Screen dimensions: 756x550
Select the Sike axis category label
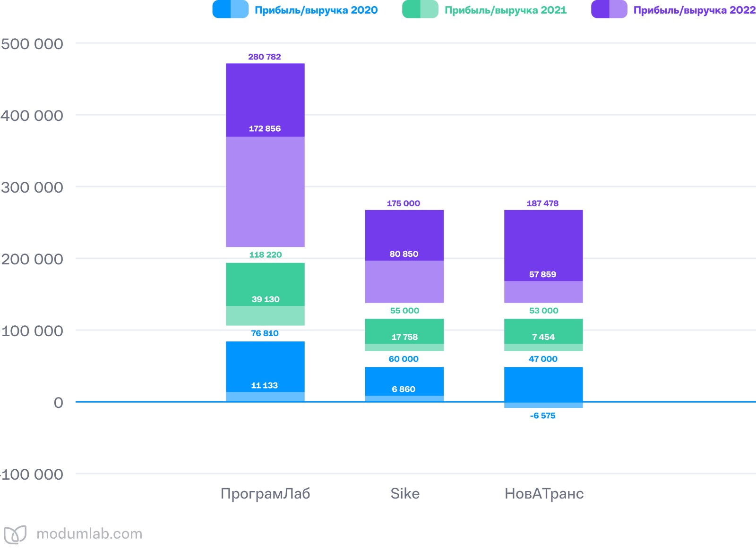(404, 494)
